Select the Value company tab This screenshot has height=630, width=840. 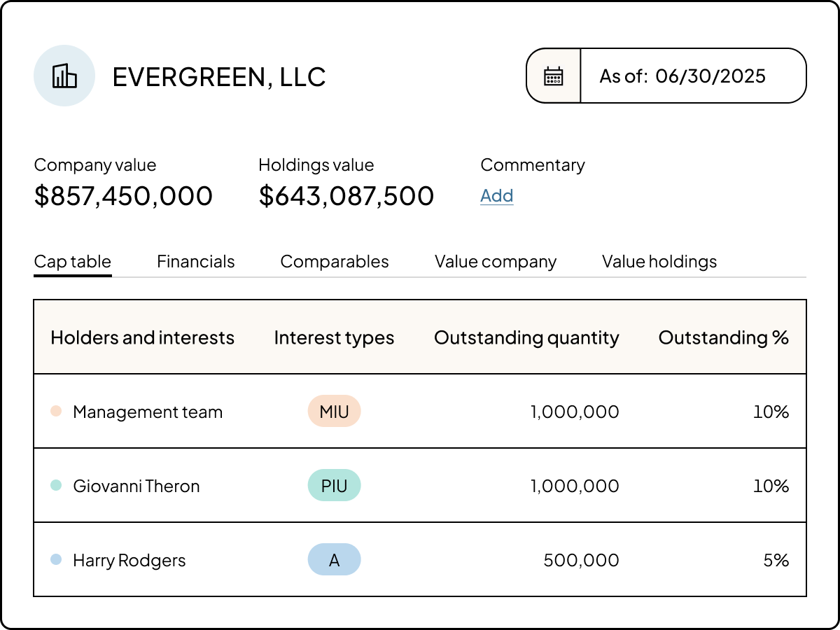tap(496, 261)
